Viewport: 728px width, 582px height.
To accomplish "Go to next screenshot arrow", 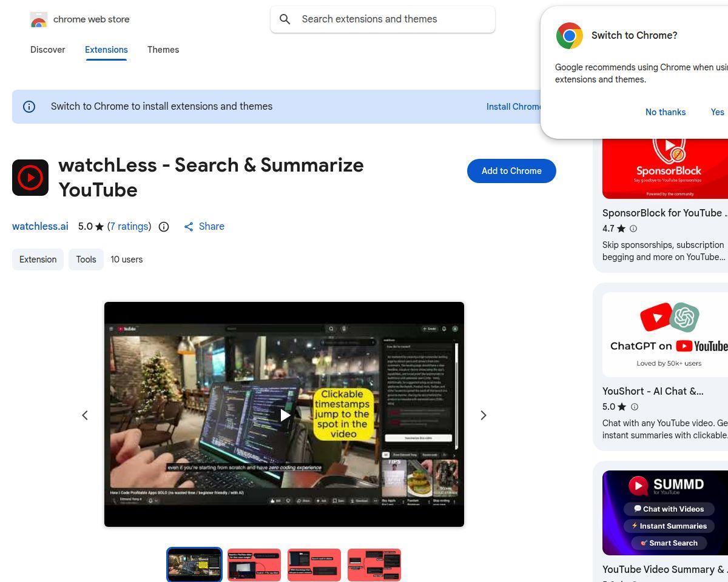I will [484, 415].
